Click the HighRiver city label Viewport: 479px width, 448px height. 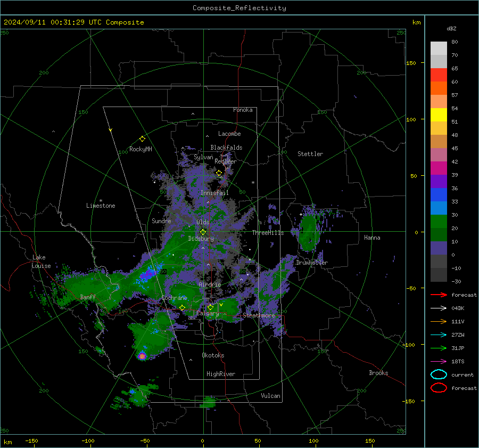click(x=221, y=374)
